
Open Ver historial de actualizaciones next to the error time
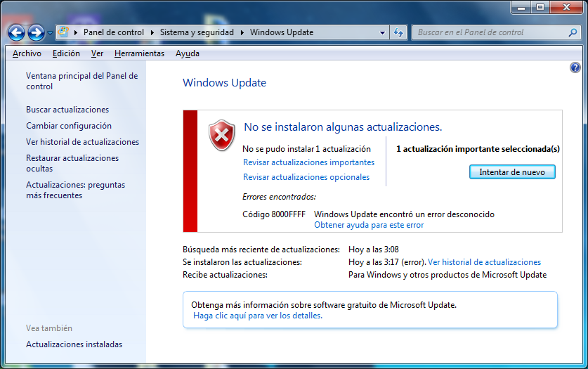click(484, 262)
